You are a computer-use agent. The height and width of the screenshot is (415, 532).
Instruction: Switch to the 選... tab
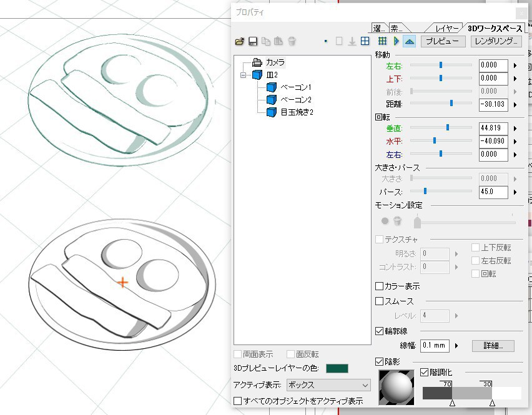coord(380,29)
